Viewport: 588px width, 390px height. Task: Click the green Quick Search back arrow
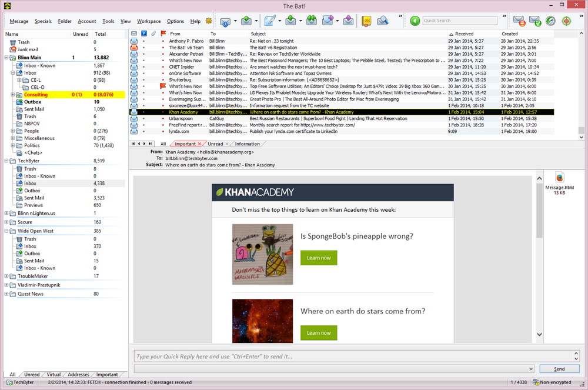point(415,21)
